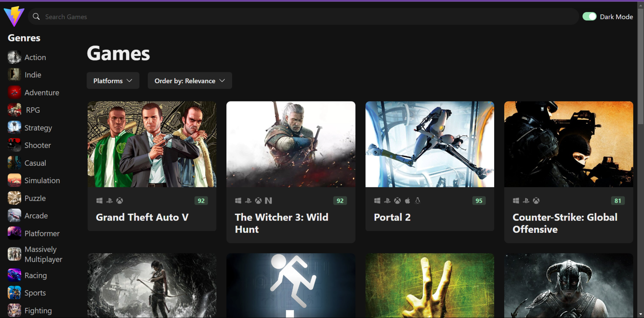Click the page's vertical scrollbar thumb
Image resolution: width=644 pixels, height=318 pixels.
coord(641,64)
